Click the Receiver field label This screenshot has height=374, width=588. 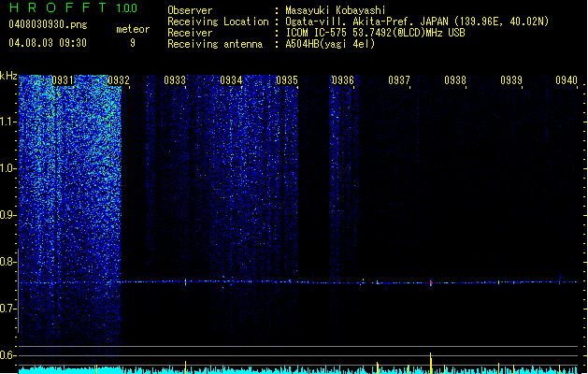[x=190, y=33]
